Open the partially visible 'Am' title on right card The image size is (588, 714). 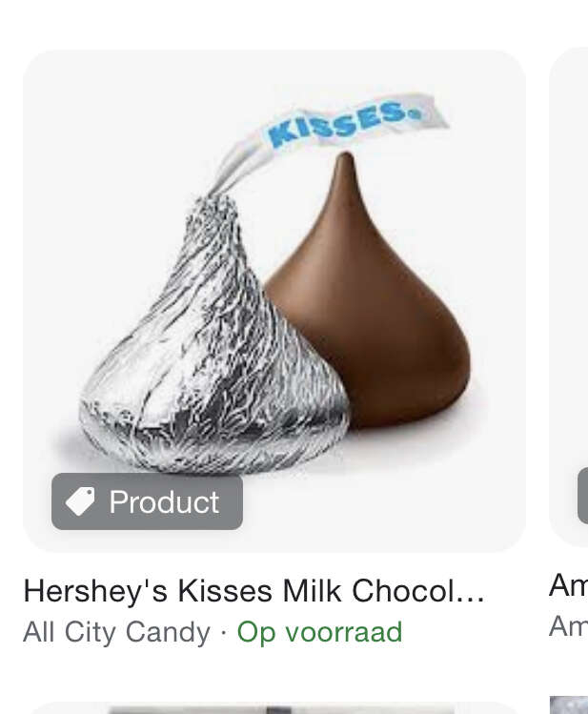[x=568, y=585]
